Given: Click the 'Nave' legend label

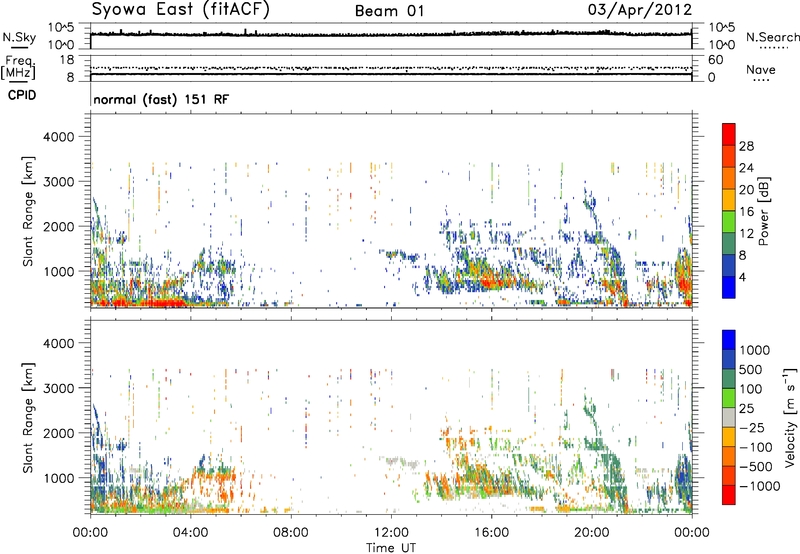Looking at the screenshot, I should (761, 70).
